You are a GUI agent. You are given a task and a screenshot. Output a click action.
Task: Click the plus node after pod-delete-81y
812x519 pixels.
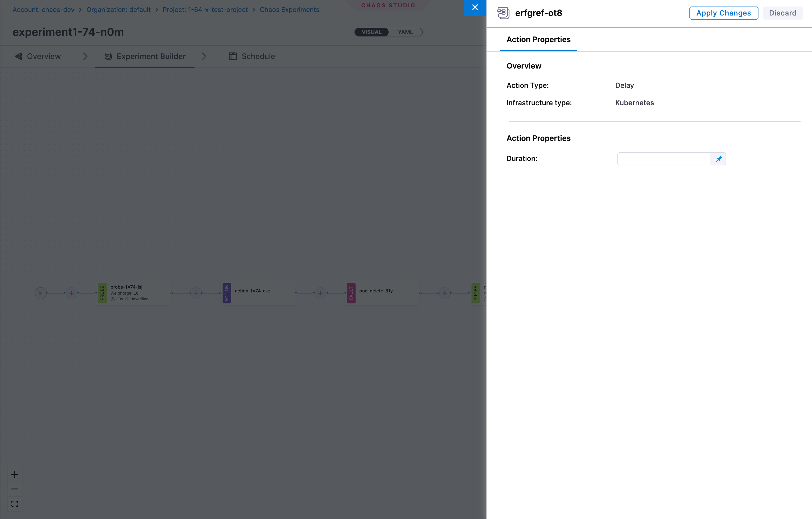(x=445, y=293)
